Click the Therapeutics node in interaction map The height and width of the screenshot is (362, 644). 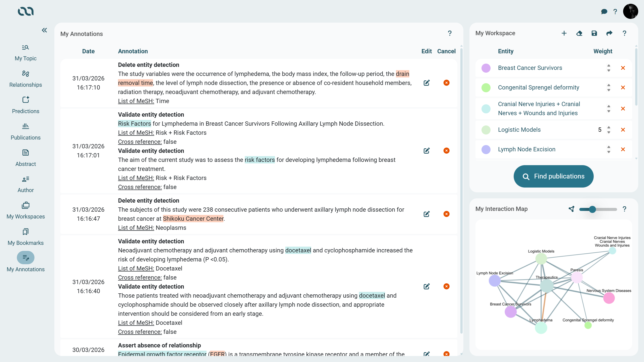[547, 286]
